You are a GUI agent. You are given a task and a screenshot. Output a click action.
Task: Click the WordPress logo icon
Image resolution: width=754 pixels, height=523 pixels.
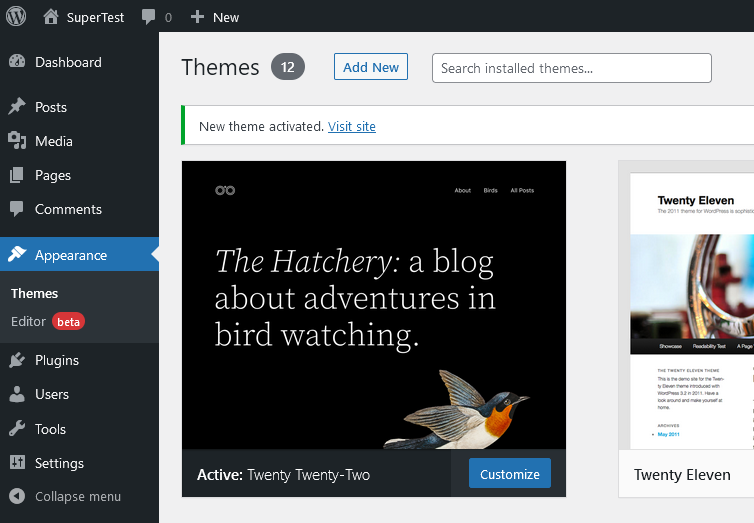tap(17, 17)
